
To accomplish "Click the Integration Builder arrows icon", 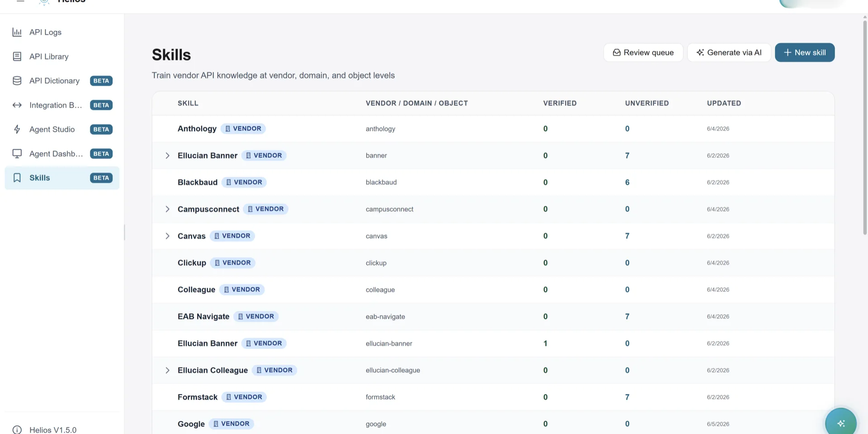I will coord(17,105).
